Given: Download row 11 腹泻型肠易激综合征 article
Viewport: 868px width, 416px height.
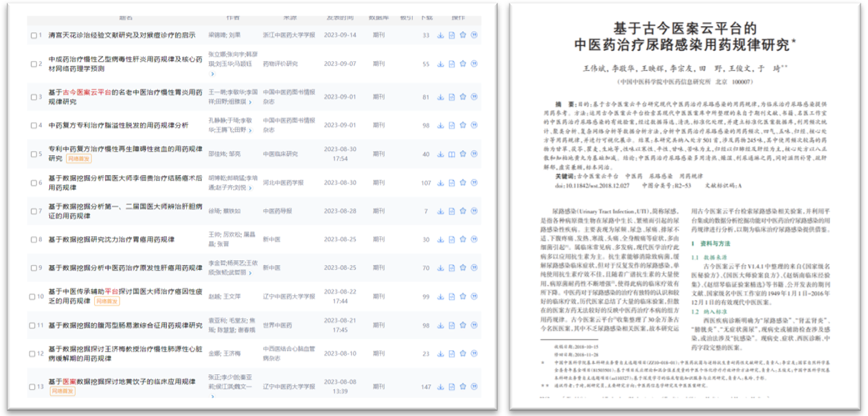Looking at the screenshot, I should pyautogui.click(x=440, y=325).
